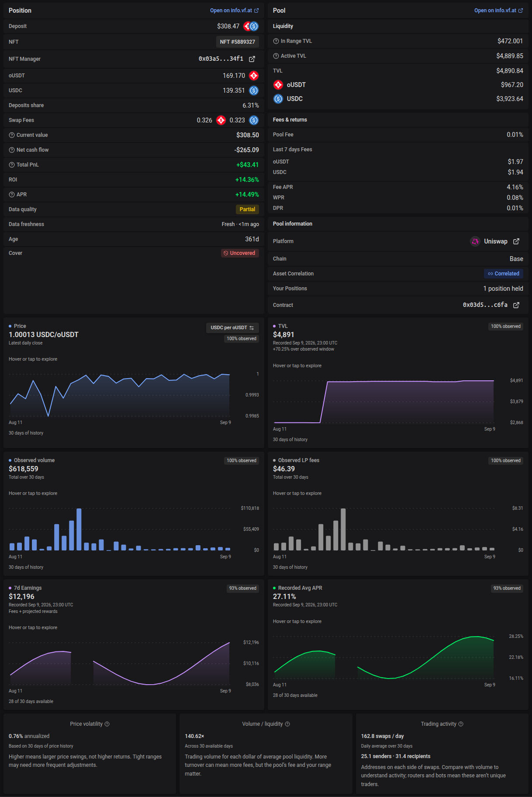Click the 1.00013 USDC/oUSDT price value
532x797 pixels.
[44, 334]
